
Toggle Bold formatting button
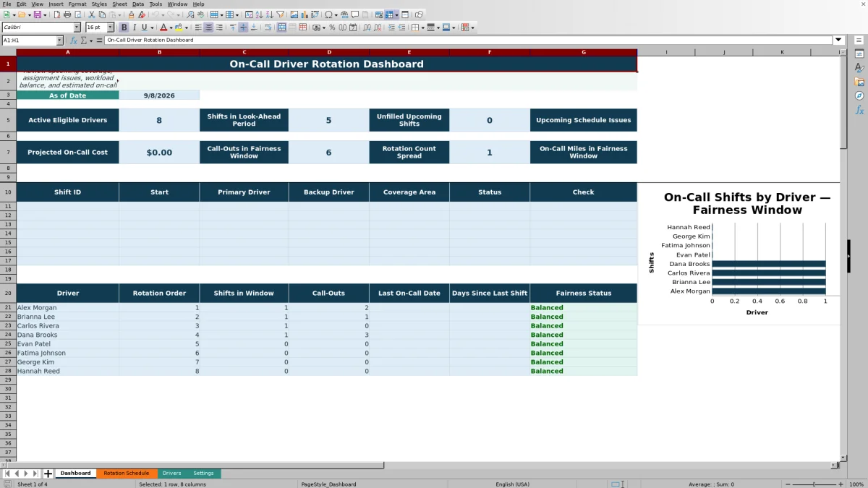click(124, 27)
